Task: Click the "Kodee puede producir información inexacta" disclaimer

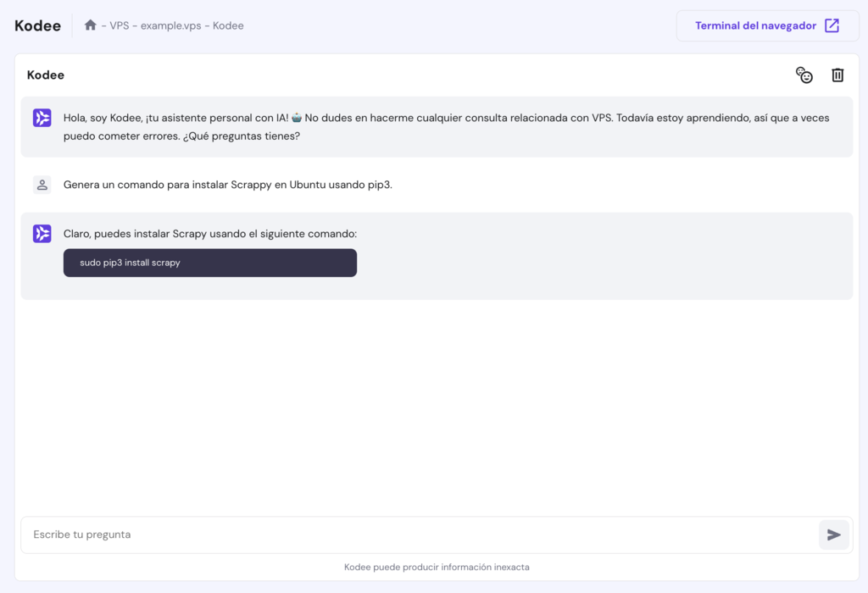Action: point(437,567)
